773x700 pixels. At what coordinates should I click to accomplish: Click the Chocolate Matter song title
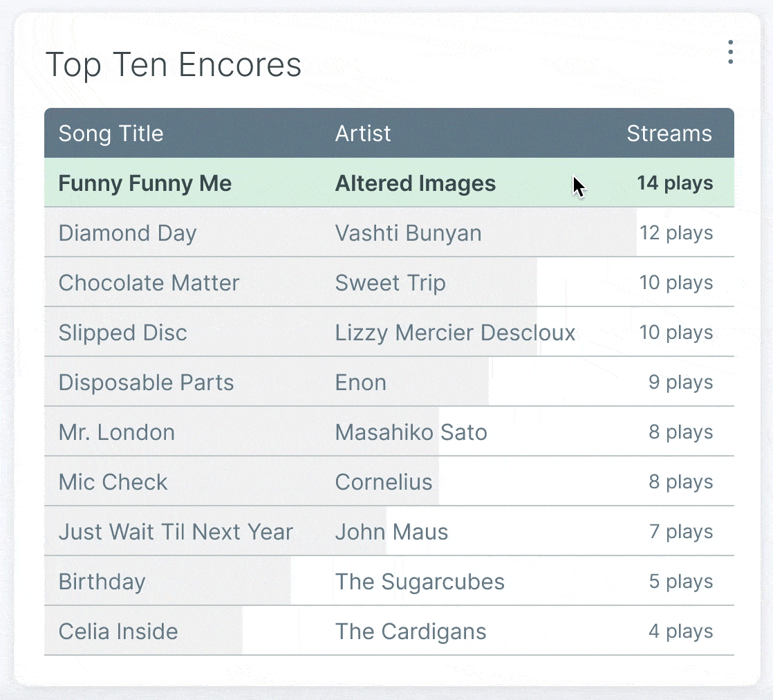149,283
